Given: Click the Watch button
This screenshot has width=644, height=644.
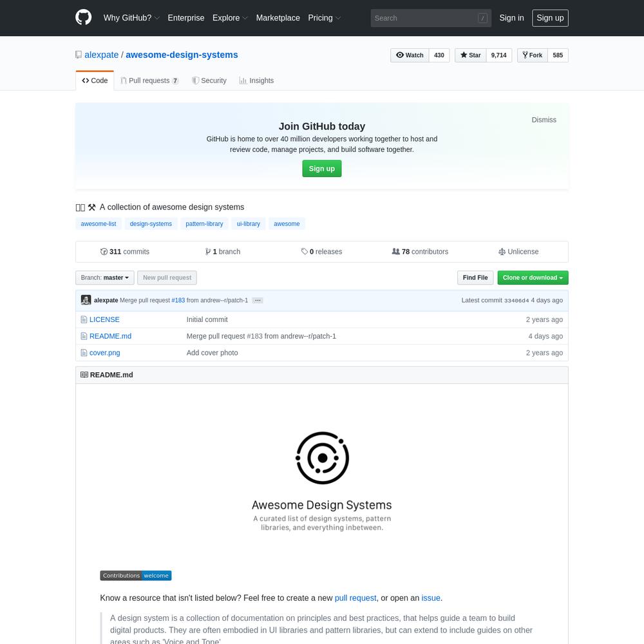Looking at the screenshot, I should tap(410, 55).
